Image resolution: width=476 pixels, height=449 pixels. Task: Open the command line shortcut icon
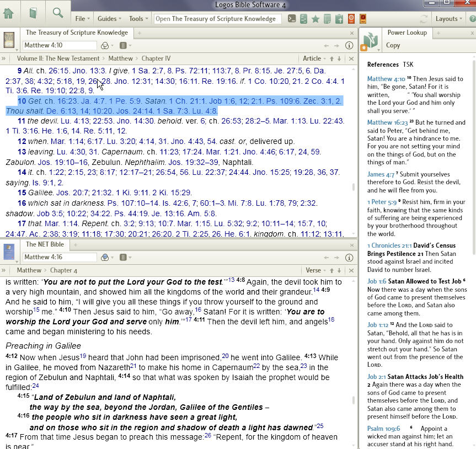[292, 19]
